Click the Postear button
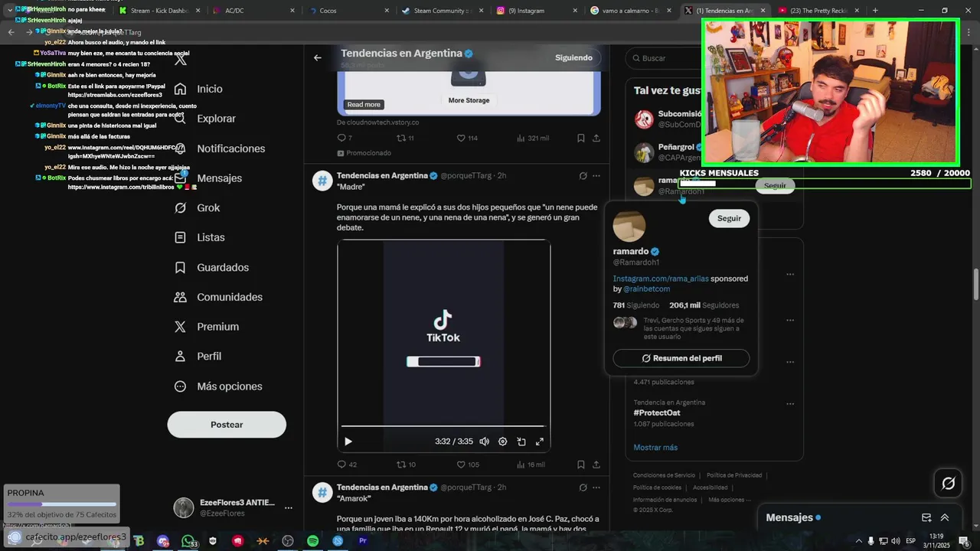980x551 pixels. (227, 425)
